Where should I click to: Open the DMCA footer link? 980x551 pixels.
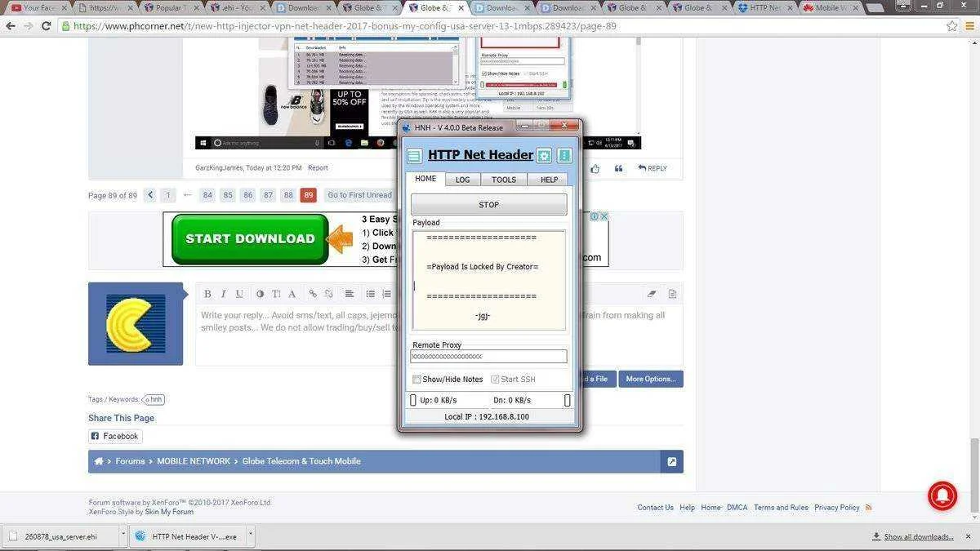(x=737, y=507)
